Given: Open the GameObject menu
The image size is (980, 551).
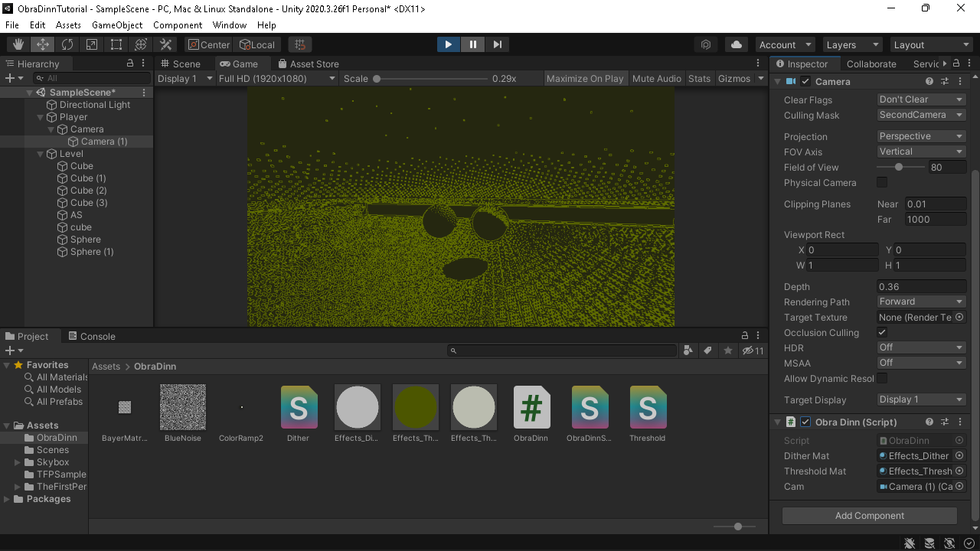Looking at the screenshot, I should coord(117,25).
